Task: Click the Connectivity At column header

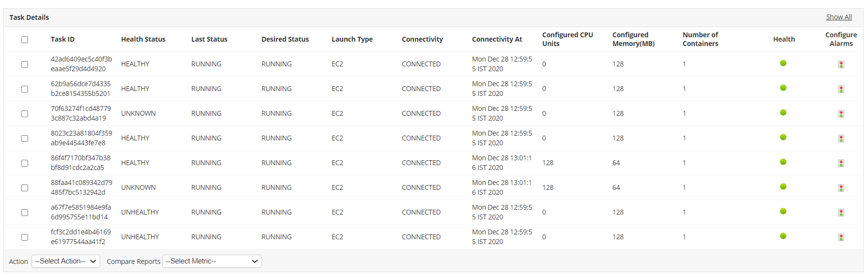Action: [x=497, y=39]
